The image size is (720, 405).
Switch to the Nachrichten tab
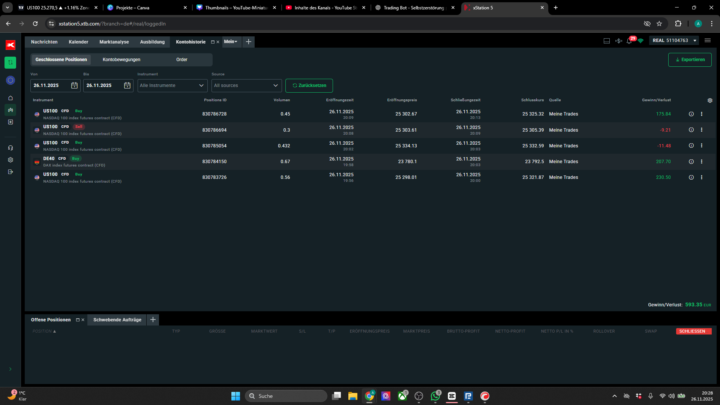click(x=44, y=42)
